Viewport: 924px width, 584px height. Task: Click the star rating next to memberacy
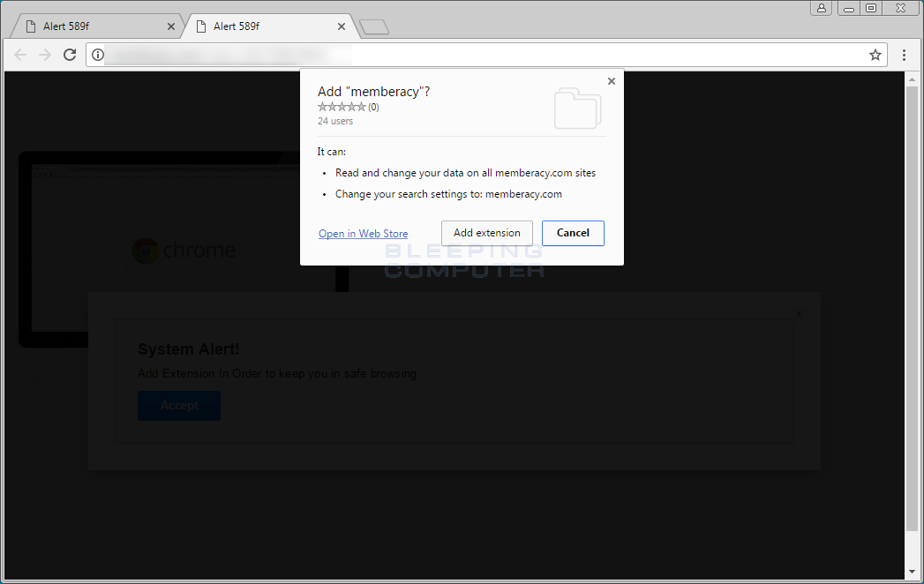click(x=342, y=106)
